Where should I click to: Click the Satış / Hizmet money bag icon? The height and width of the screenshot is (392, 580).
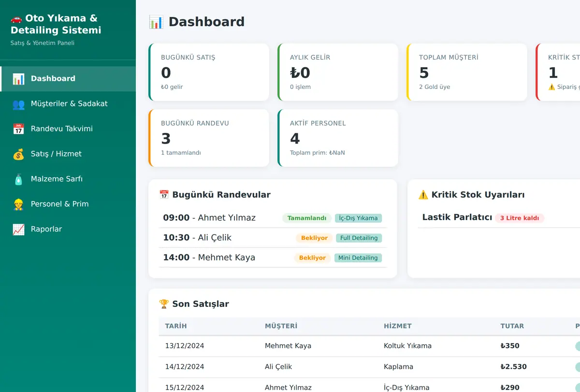tap(18, 154)
